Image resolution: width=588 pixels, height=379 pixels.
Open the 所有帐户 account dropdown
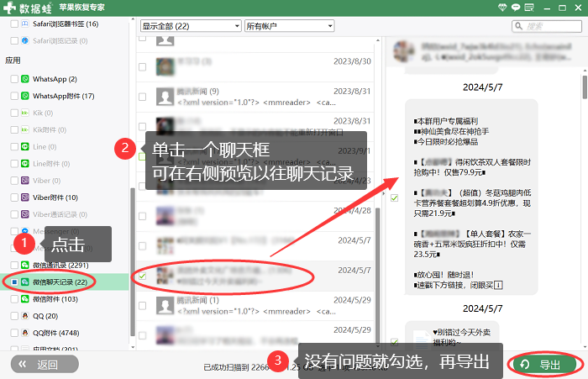coord(289,26)
